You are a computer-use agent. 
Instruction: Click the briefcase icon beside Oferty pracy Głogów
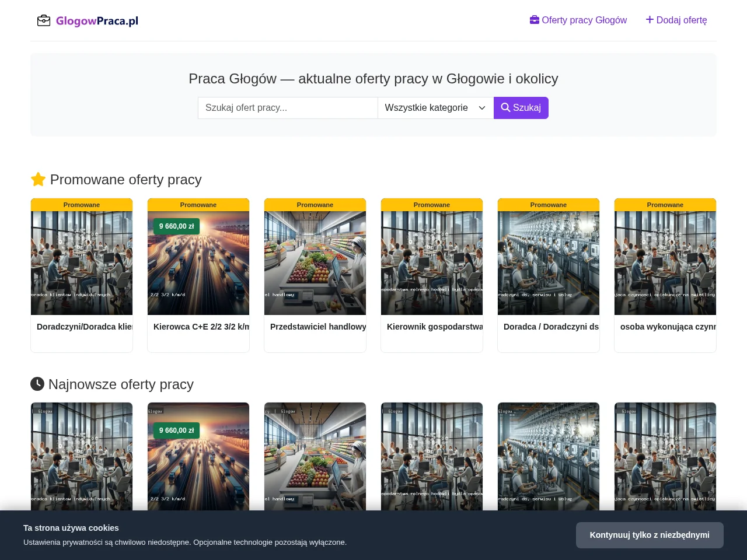[535, 20]
